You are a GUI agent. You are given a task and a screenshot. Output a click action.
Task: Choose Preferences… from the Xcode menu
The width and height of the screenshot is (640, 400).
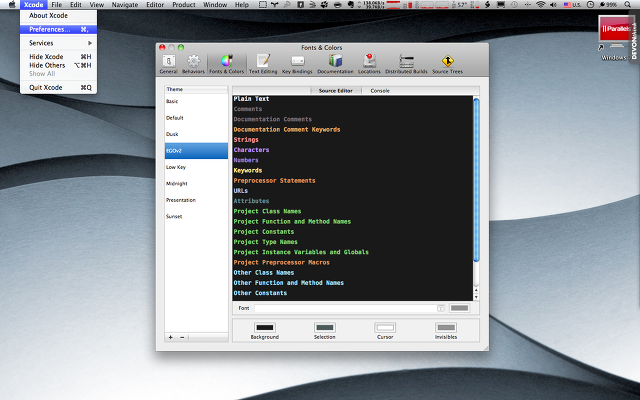tap(58, 29)
